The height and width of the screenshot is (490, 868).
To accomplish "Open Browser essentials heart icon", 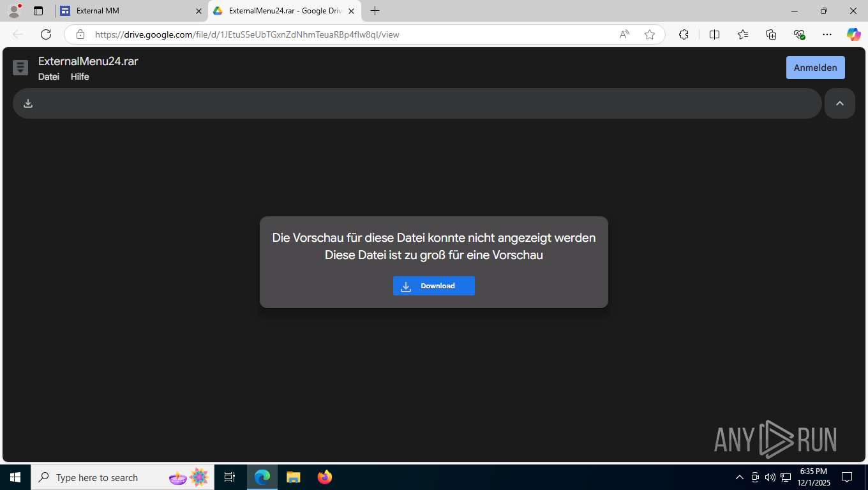I will (x=799, y=34).
